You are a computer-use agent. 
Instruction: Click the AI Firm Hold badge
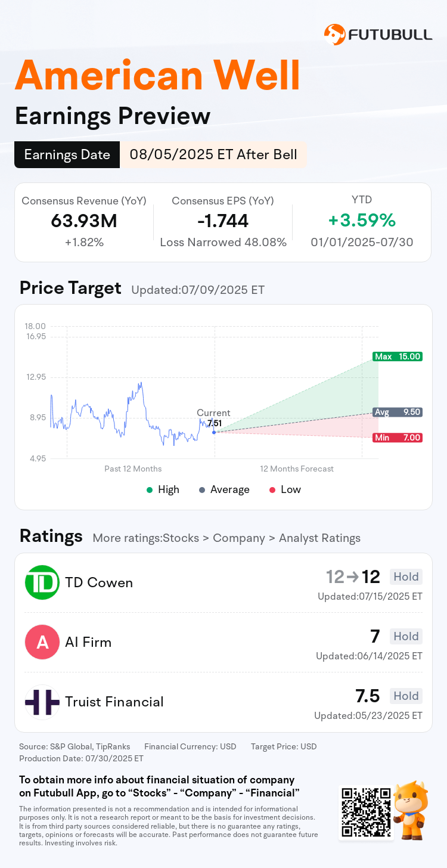pyautogui.click(x=406, y=636)
